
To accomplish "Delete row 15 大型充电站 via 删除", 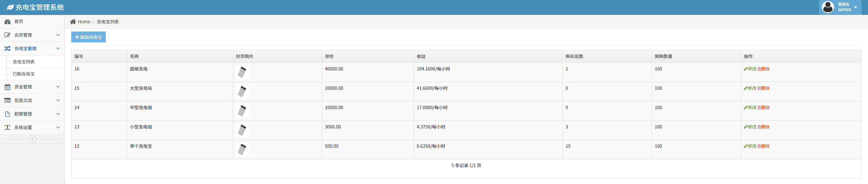I will tap(764, 88).
